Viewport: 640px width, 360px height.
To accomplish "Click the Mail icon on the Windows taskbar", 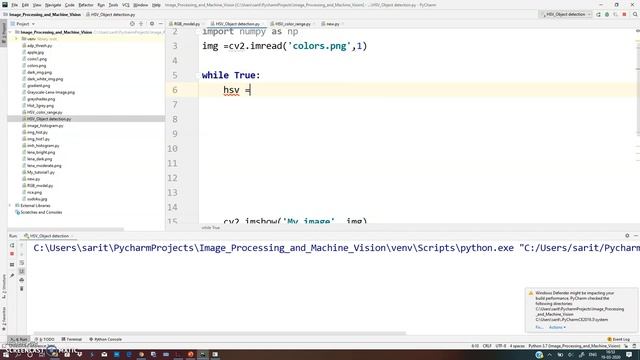I will (x=104, y=355).
